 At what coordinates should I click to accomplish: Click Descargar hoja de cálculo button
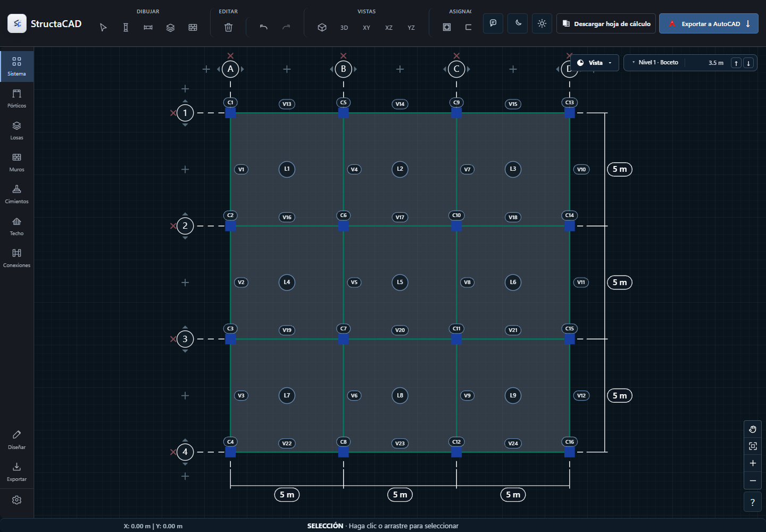tap(606, 23)
